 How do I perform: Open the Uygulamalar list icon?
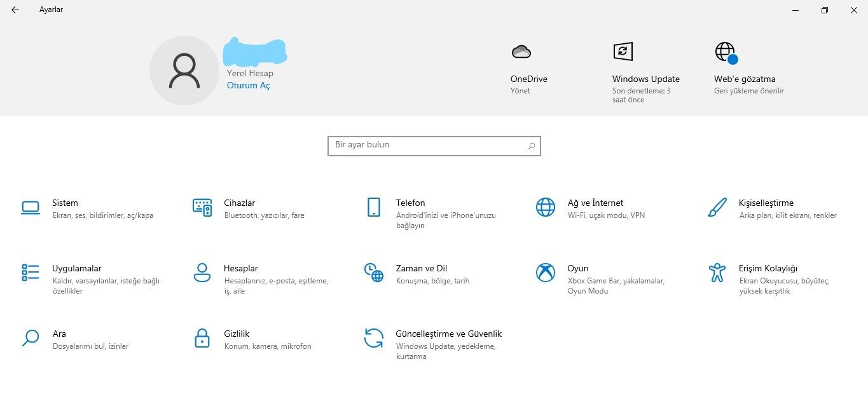[x=30, y=273]
